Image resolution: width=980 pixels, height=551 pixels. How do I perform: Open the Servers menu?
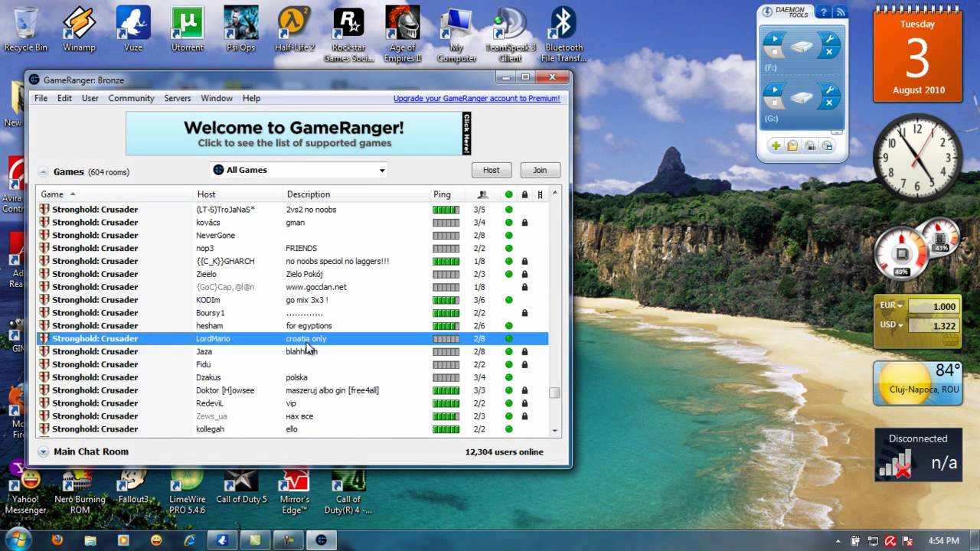[178, 98]
